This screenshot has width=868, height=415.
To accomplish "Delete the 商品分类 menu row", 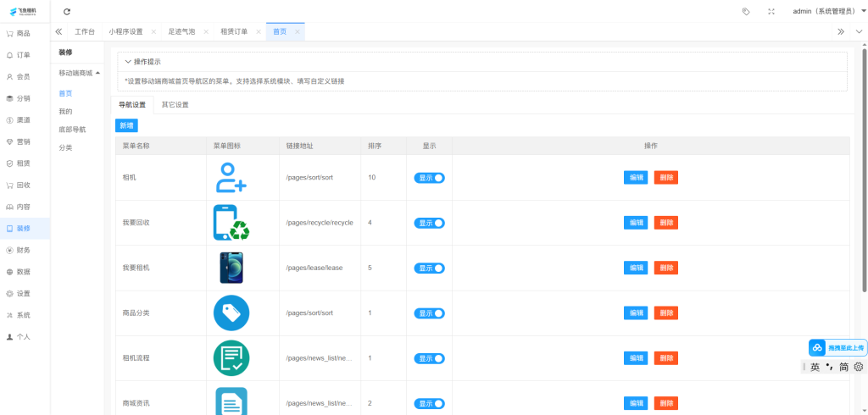I will (x=666, y=313).
